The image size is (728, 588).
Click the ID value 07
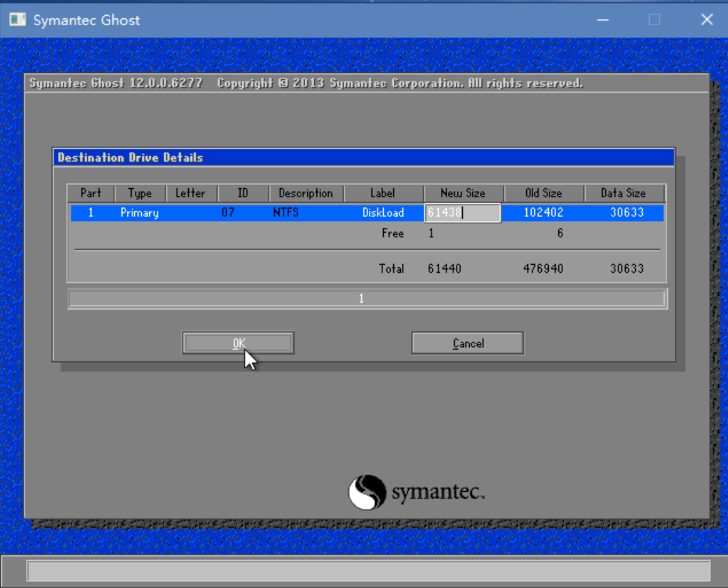coord(228,213)
